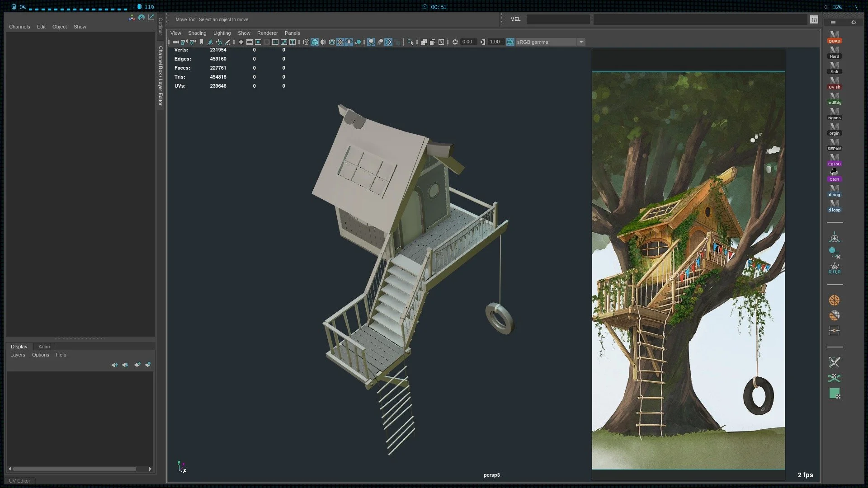
Task: Click the gamma value field 1.00
Action: click(x=495, y=42)
